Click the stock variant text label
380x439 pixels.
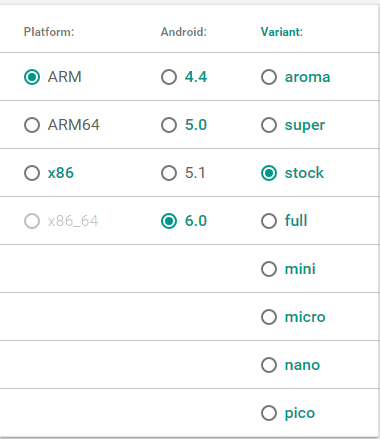[x=304, y=173]
